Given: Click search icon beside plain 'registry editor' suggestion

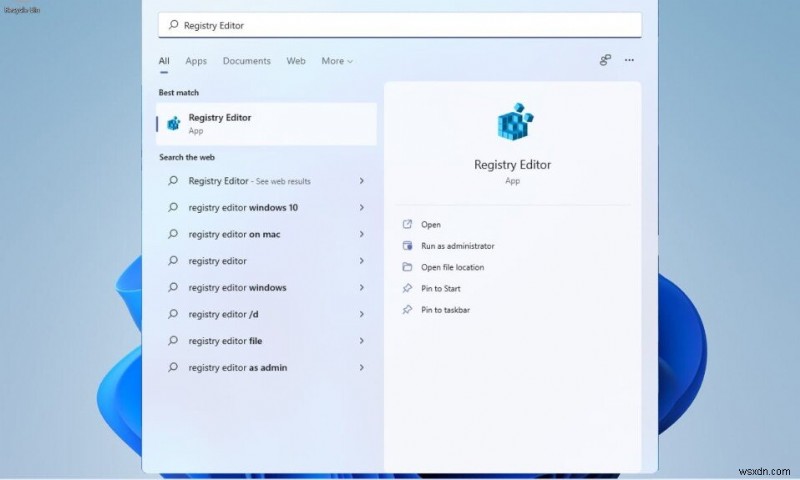Looking at the screenshot, I should click(x=173, y=261).
